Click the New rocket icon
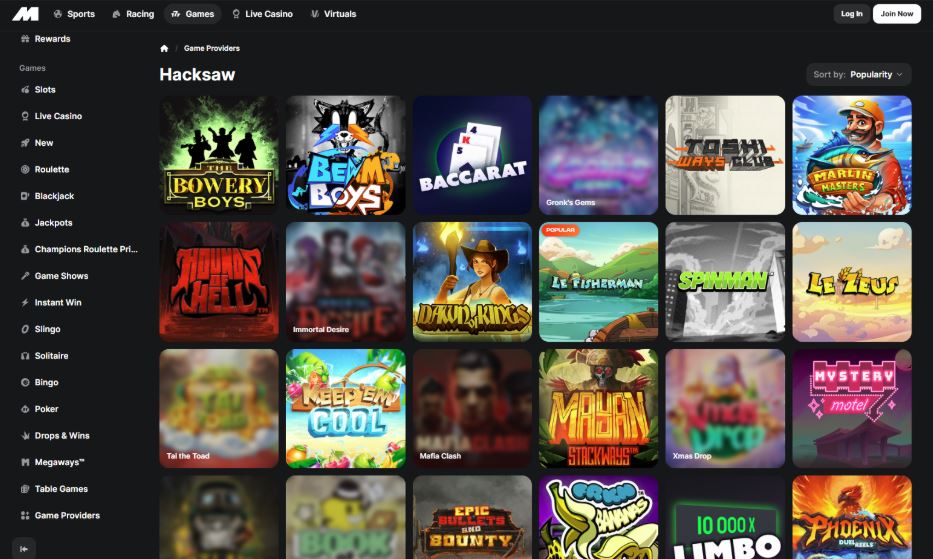The height and width of the screenshot is (559, 933). click(25, 143)
